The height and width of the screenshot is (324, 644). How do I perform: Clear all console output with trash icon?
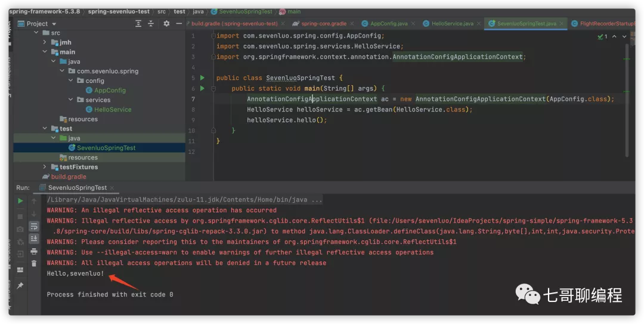[34, 263]
